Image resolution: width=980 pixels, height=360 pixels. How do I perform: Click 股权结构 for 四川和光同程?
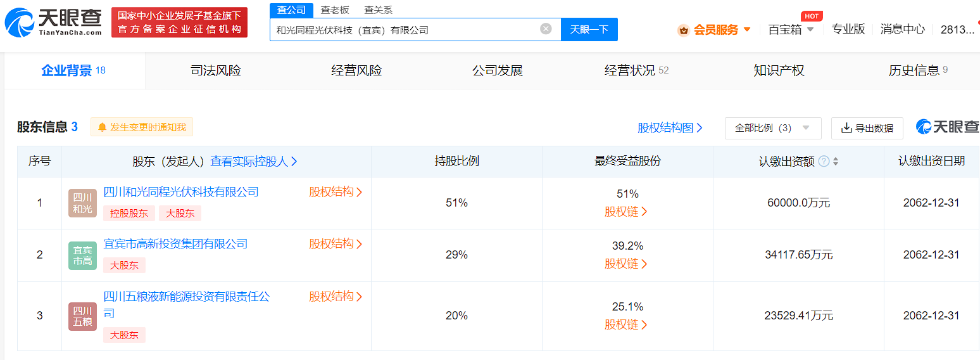coord(336,192)
